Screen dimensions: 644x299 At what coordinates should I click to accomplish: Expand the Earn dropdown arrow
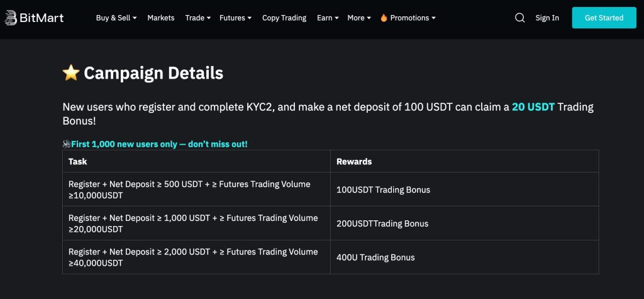(x=337, y=18)
